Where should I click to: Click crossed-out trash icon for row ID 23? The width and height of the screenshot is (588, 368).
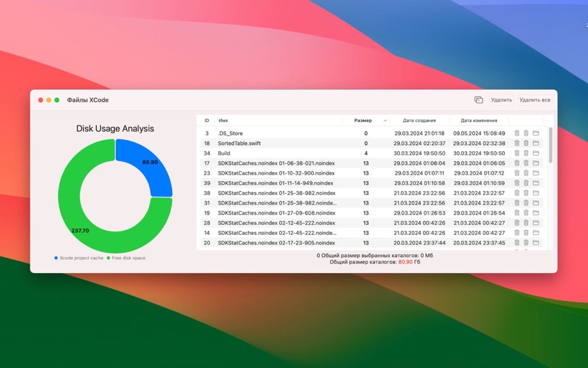click(517, 173)
